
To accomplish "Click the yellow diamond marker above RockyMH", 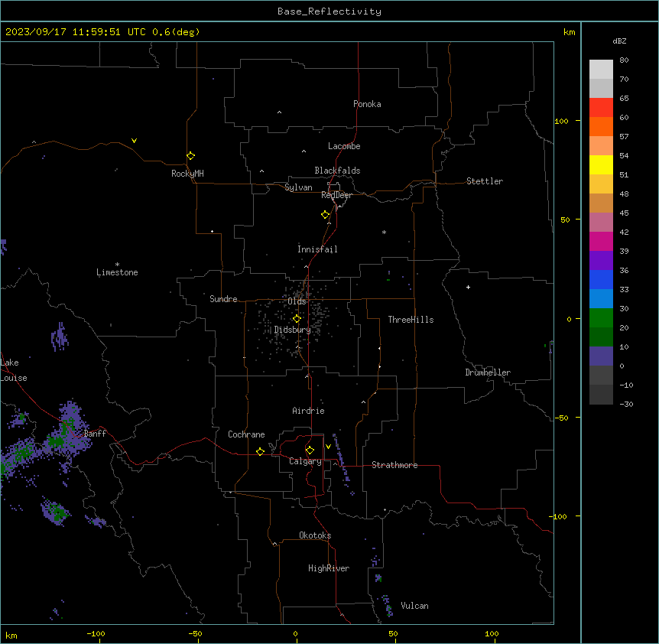I will click(190, 156).
